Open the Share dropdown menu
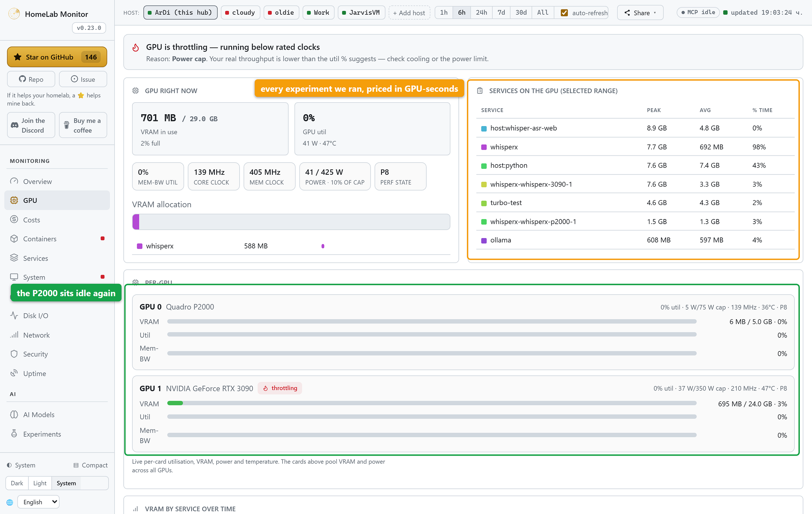This screenshot has width=812, height=514. click(640, 13)
